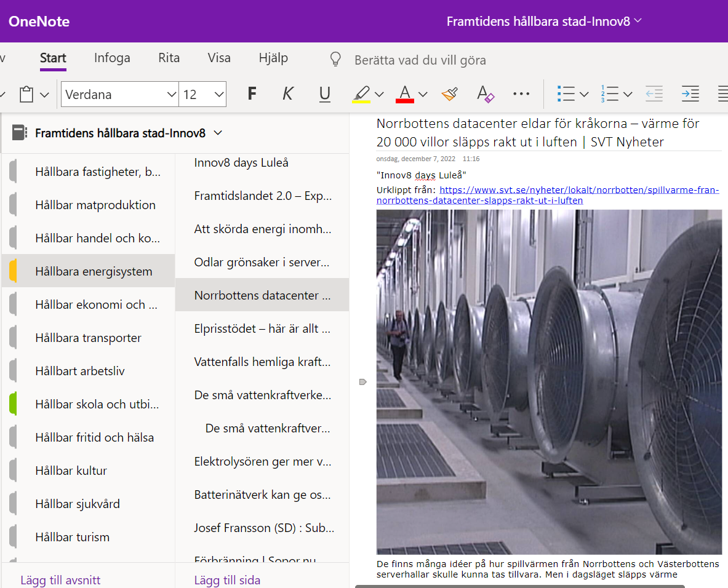The height and width of the screenshot is (588, 728).
Task: Select the datacenter fans image
Action: click(549, 381)
